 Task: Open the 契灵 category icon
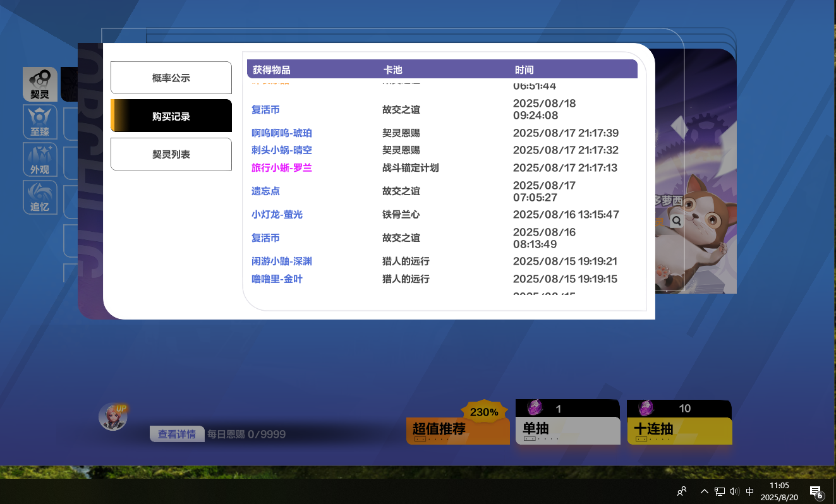click(x=40, y=84)
